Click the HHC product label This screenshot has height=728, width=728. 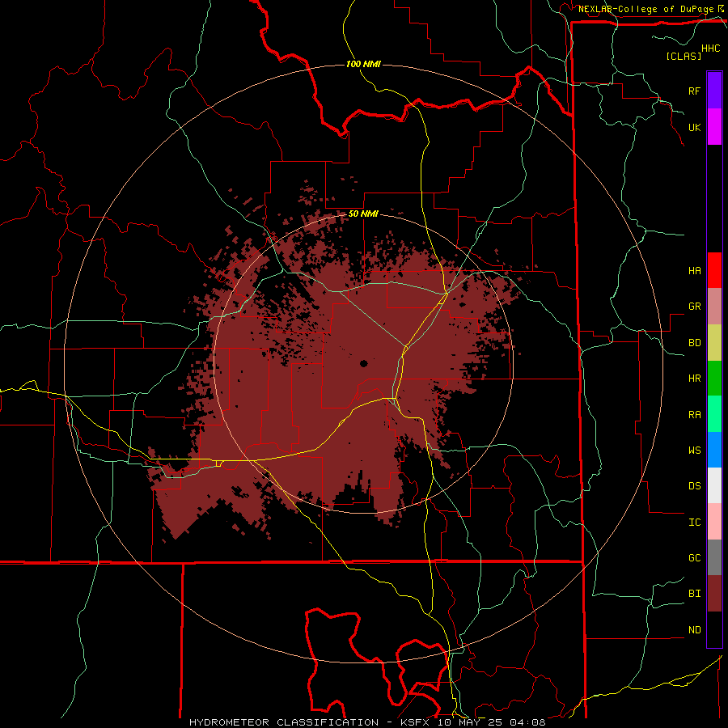click(710, 49)
